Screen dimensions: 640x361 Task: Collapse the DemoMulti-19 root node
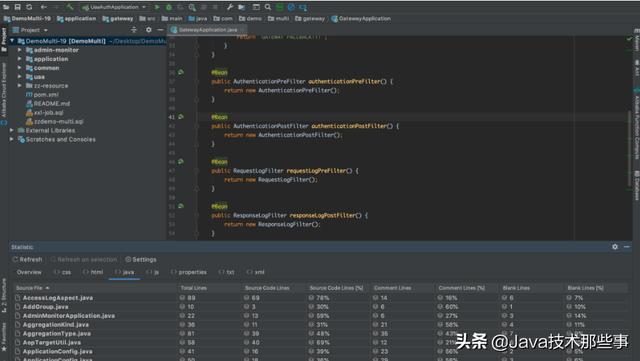(12, 41)
